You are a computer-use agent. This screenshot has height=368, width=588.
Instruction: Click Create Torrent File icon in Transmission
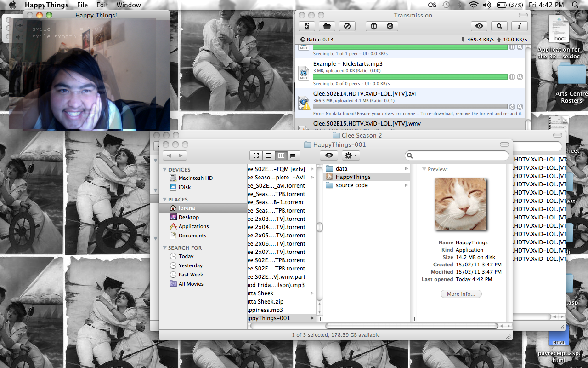306,26
